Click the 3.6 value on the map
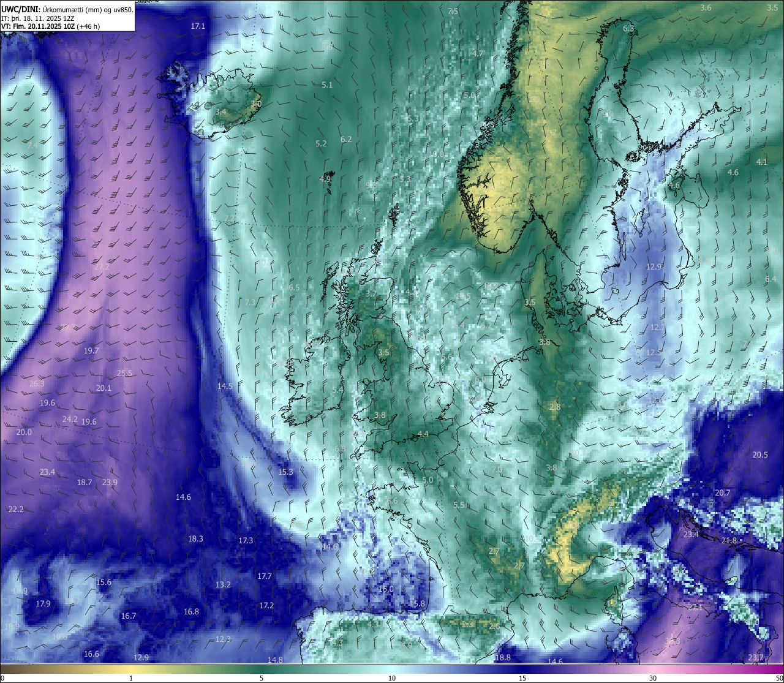 pos(706,8)
